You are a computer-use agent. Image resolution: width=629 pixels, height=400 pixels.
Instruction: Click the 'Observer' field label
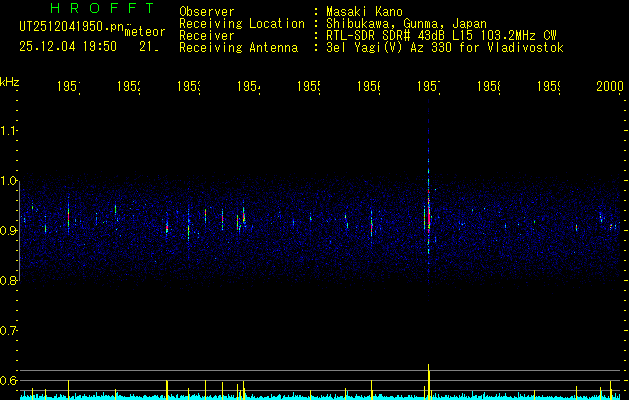pos(207,11)
